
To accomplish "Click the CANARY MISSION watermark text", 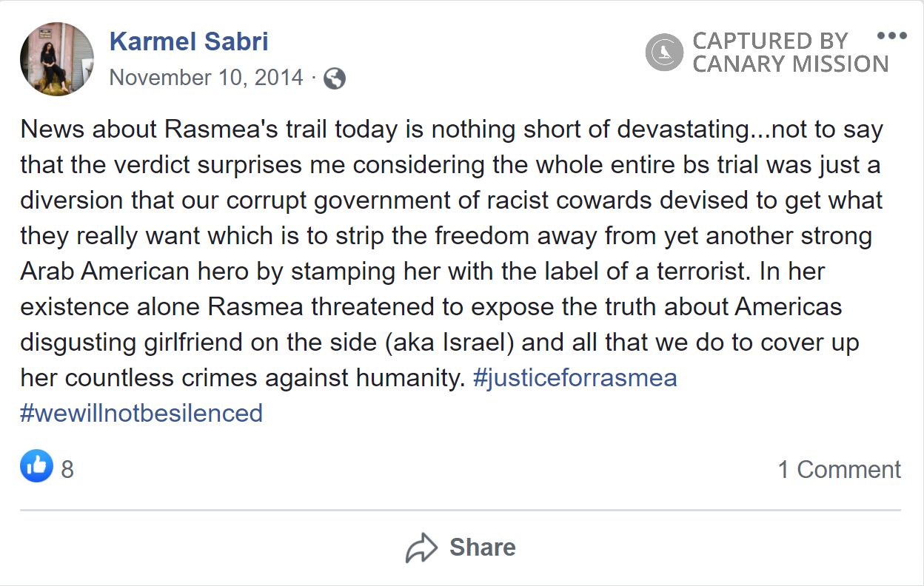I will (x=790, y=64).
